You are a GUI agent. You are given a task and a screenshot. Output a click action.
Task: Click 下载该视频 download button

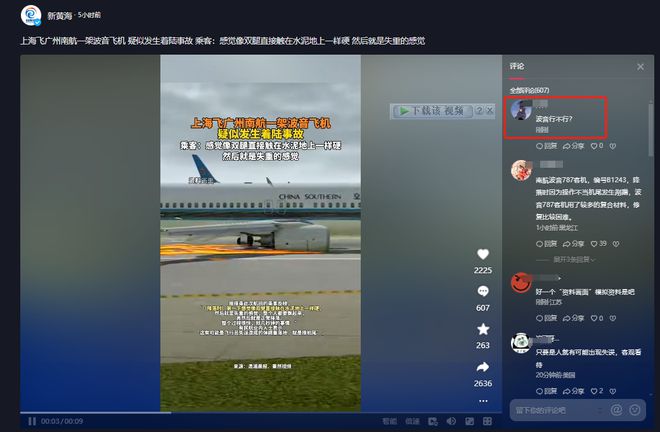coord(432,111)
